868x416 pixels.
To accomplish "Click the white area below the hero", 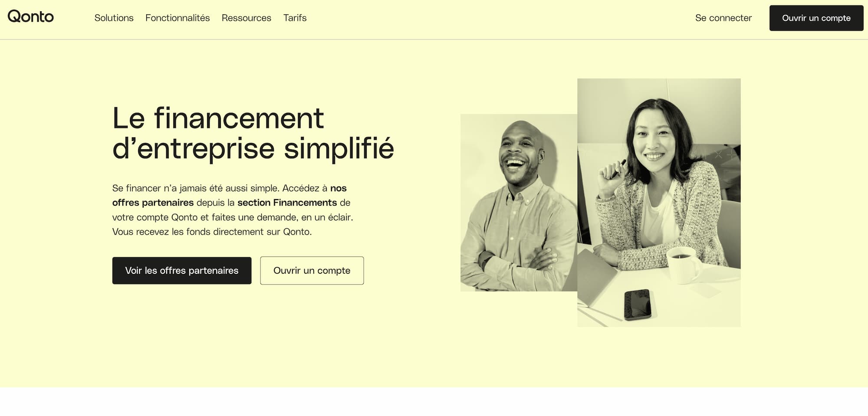I will [434, 402].
